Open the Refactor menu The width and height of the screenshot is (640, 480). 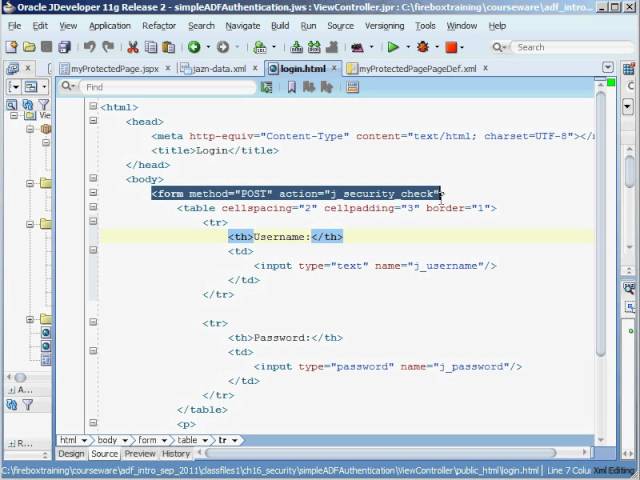tap(159, 26)
